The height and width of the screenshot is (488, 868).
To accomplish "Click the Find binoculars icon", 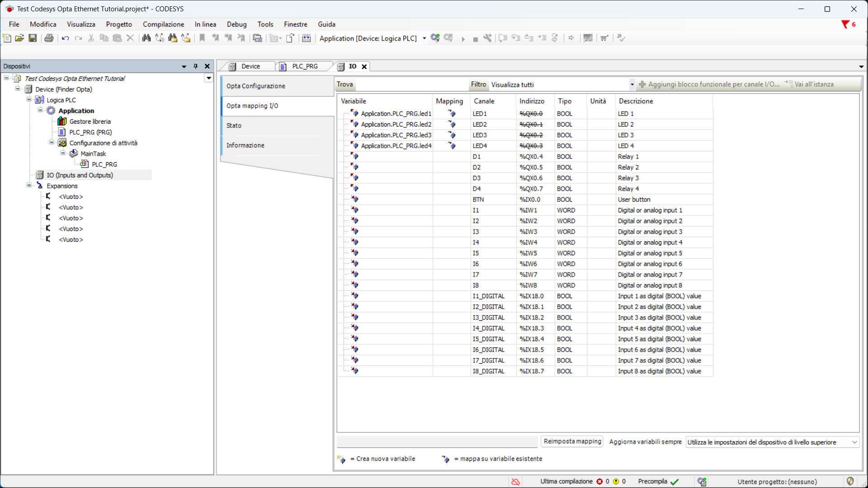I will click(x=146, y=38).
